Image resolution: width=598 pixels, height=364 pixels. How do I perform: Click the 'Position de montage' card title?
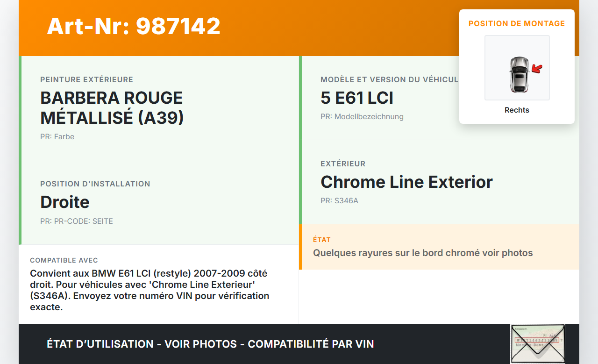(517, 23)
